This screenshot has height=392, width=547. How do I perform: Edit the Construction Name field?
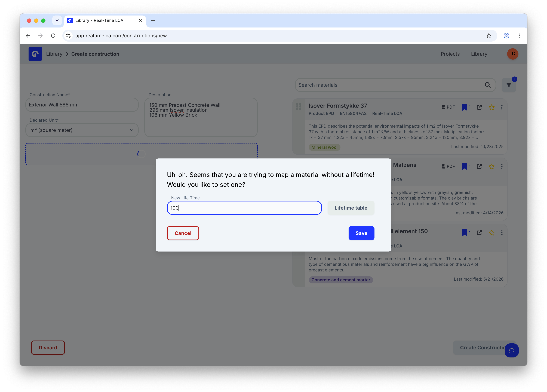[x=82, y=105]
